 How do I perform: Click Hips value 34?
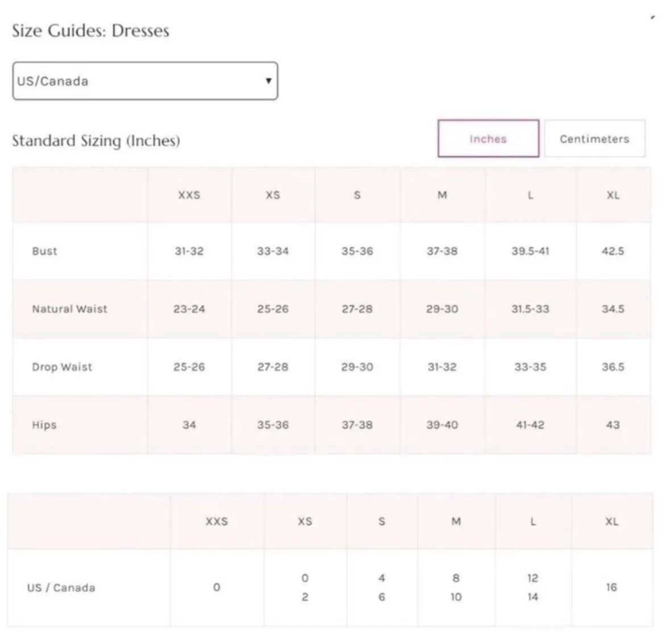pyautogui.click(x=189, y=425)
